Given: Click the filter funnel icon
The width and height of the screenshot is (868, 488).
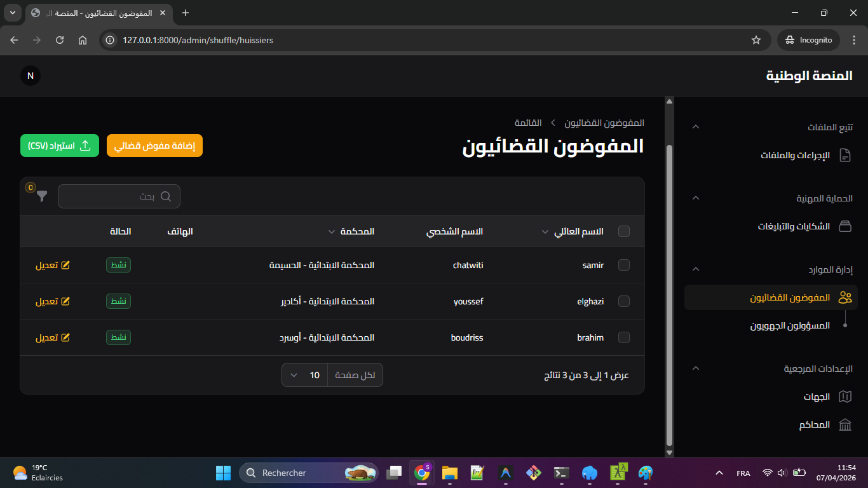Looking at the screenshot, I should [x=42, y=196].
